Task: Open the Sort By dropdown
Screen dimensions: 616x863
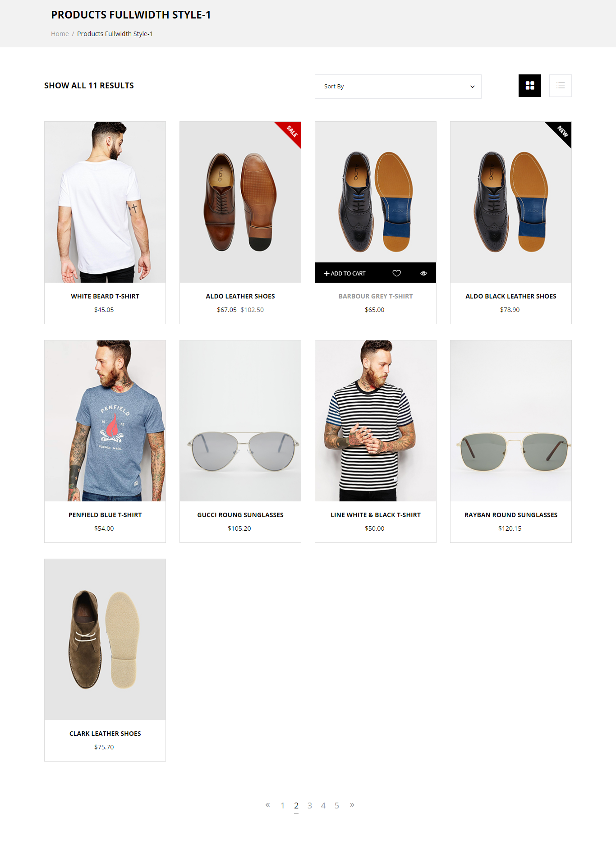Action: pos(398,87)
